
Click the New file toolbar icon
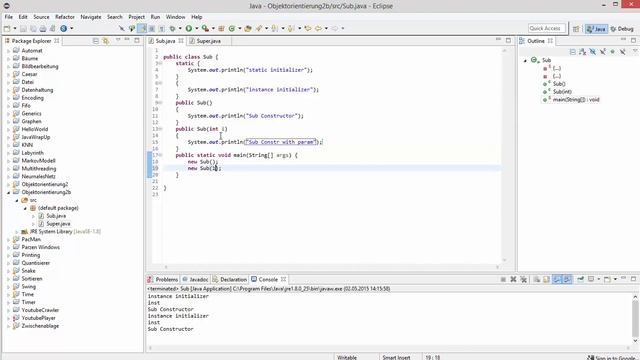click(7, 29)
